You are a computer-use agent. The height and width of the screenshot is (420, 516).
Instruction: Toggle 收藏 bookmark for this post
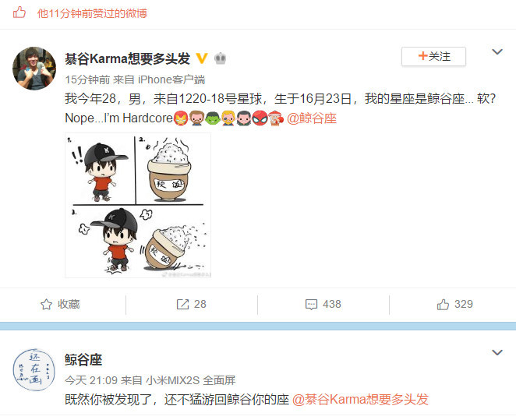coord(60,304)
